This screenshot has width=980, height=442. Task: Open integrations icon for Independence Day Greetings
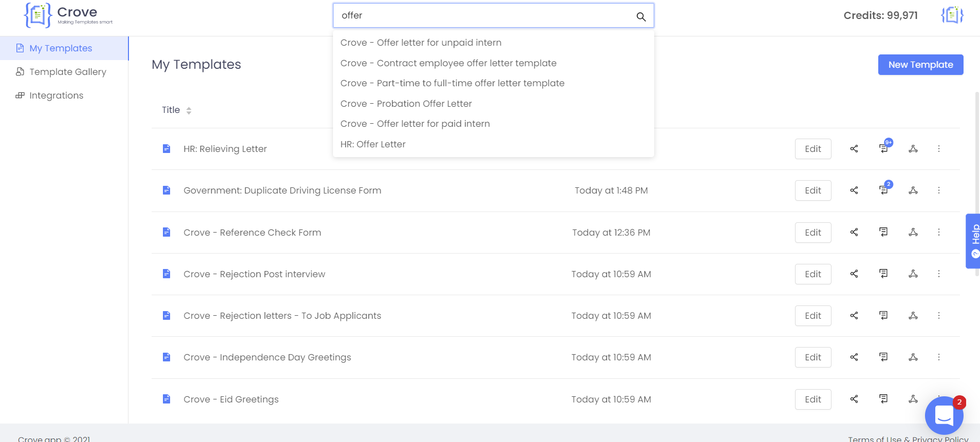pos(913,357)
